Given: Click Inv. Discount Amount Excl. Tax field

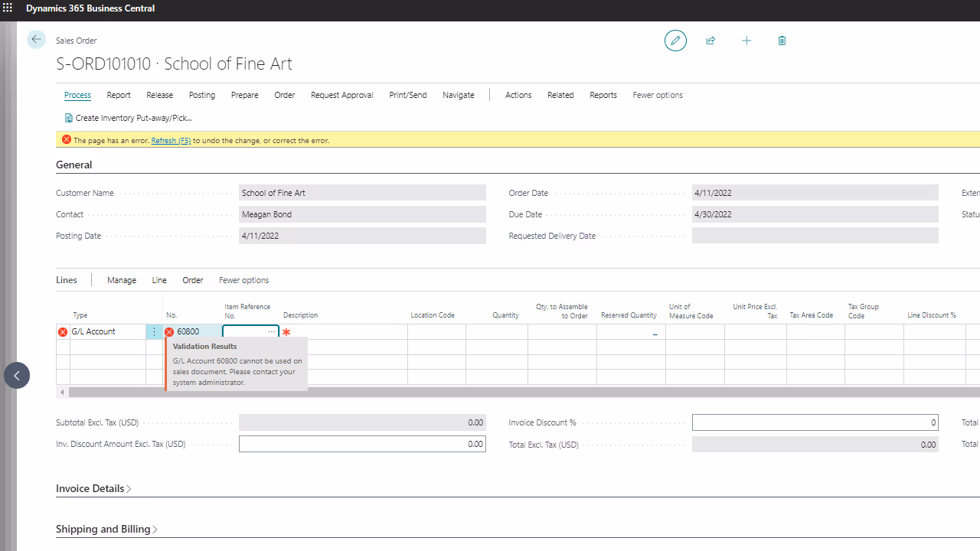Looking at the screenshot, I should point(362,444).
